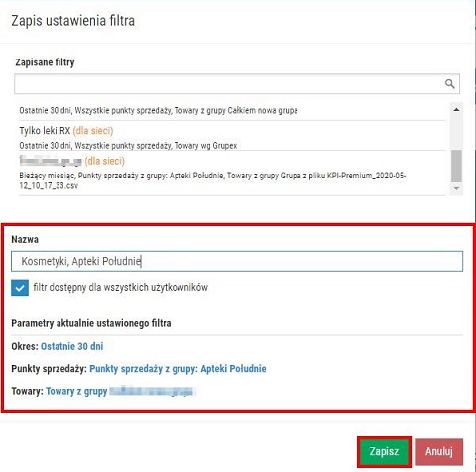This screenshot has height=472, width=476.
Task: Click the filter list scrollbar track above thumb
Action: (456, 132)
